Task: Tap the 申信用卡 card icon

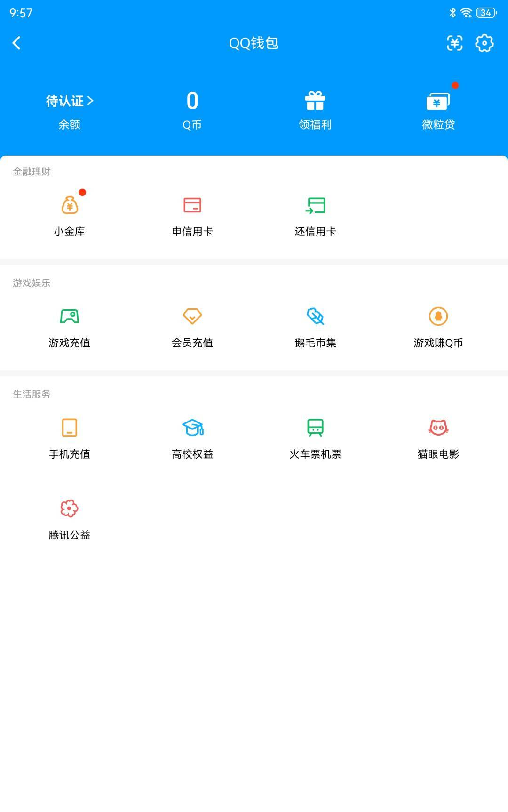Action: [192, 205]
